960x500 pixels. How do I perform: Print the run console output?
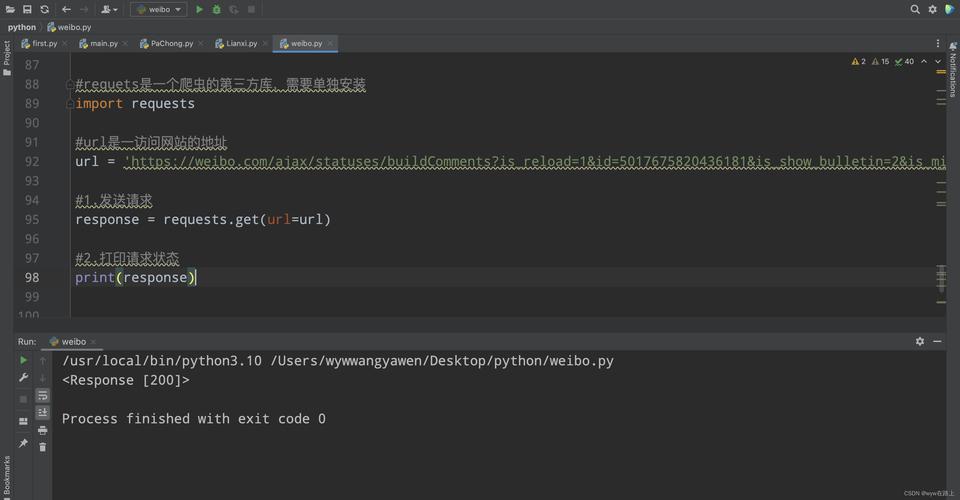point(42,430)
